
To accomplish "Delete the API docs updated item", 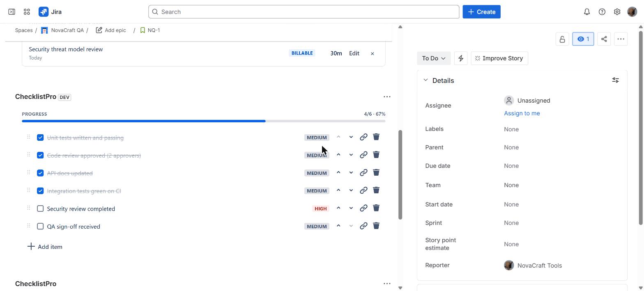I will [376, 173].
